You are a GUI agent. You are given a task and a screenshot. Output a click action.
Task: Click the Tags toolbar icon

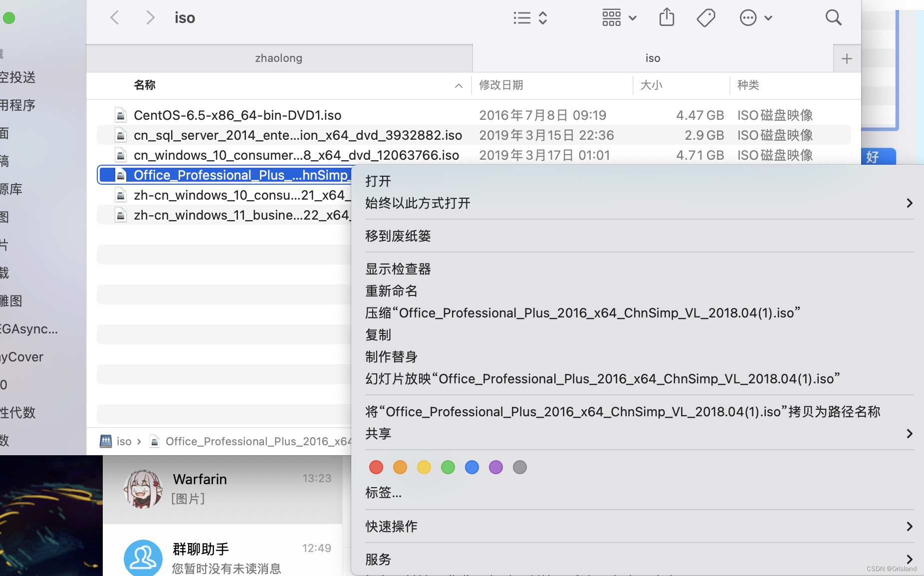coord(705,18)
